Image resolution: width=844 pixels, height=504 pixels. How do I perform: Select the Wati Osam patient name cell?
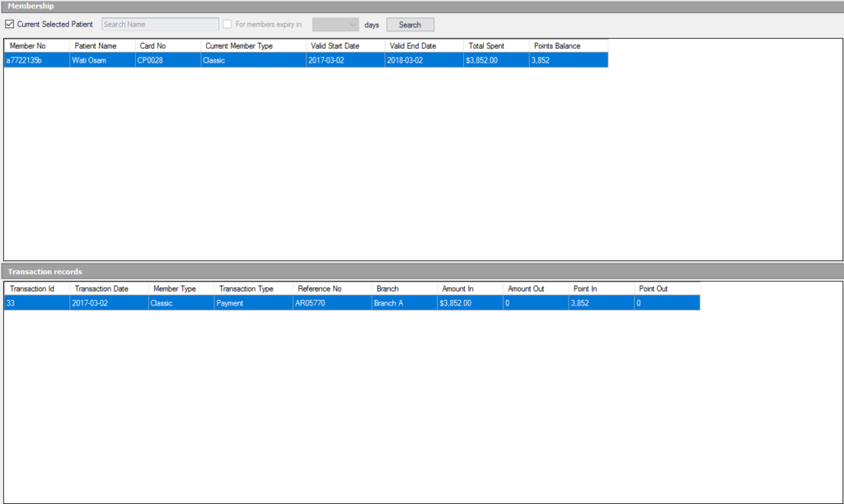coord(103,60)
